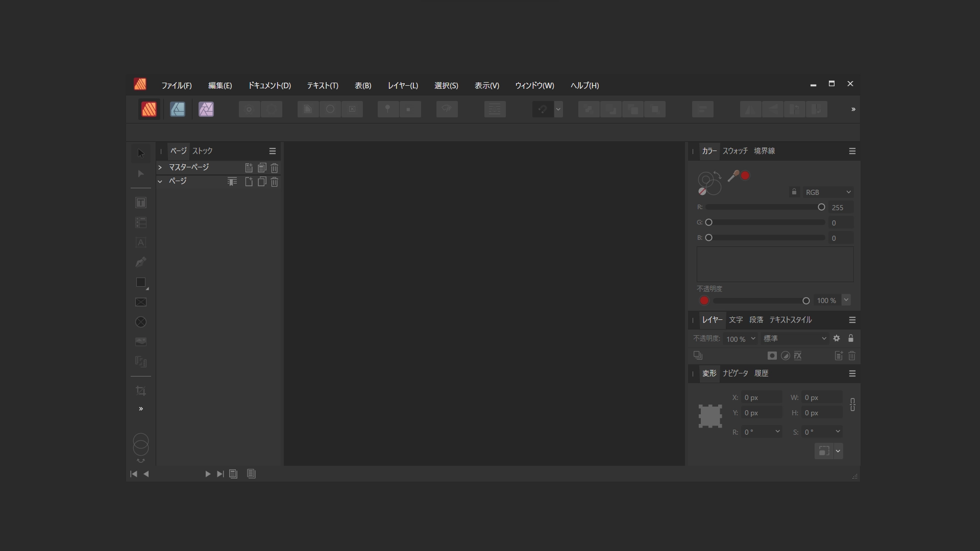Delete the selected page

275,182
